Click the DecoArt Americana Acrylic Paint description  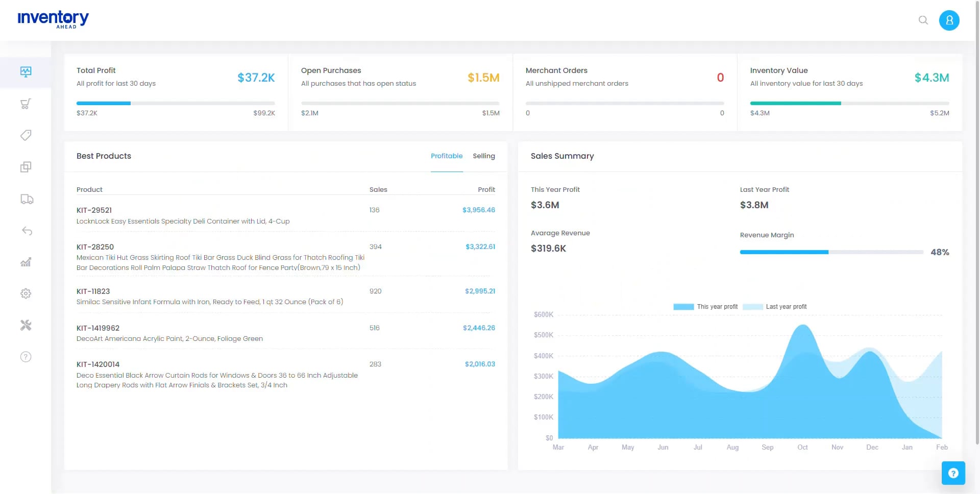169,339
